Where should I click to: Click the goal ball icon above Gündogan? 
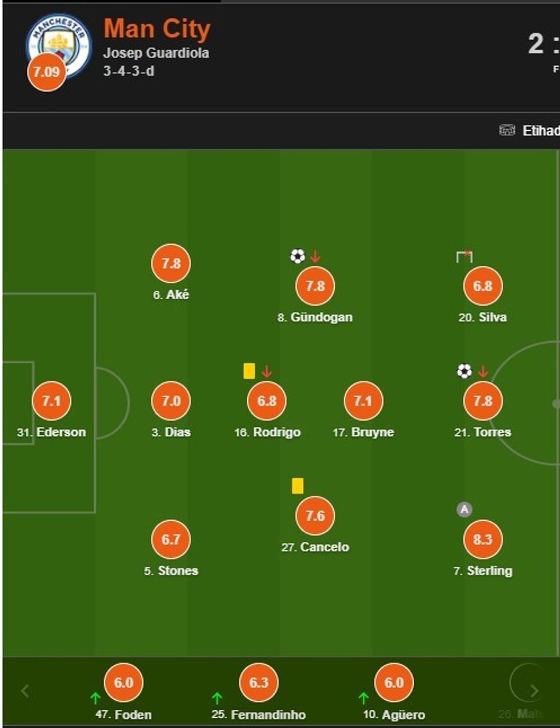pos(298,256)
